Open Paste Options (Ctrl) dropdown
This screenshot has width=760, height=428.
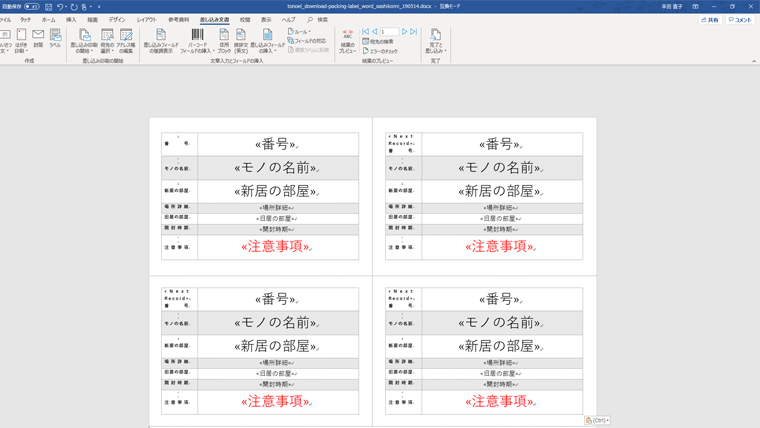[597, 420]
